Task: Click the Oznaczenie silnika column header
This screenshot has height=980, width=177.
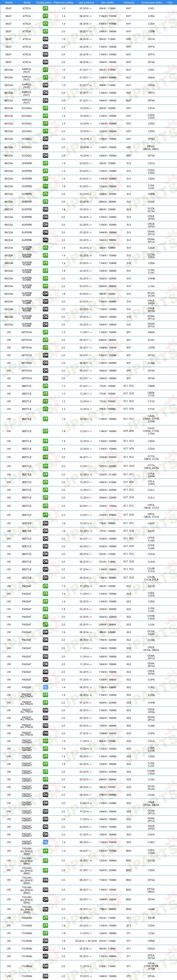Action: click(151, 2)
